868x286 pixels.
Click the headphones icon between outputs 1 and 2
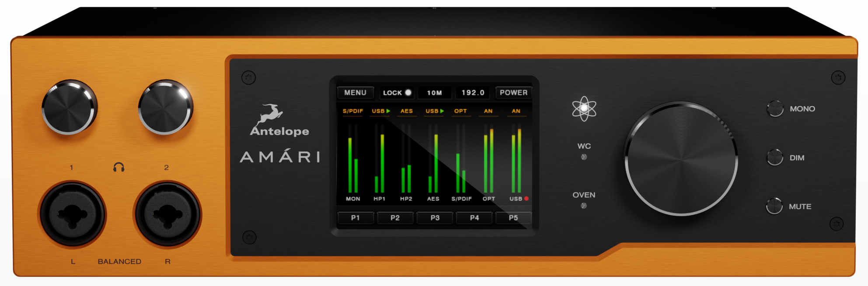(119, 167)
